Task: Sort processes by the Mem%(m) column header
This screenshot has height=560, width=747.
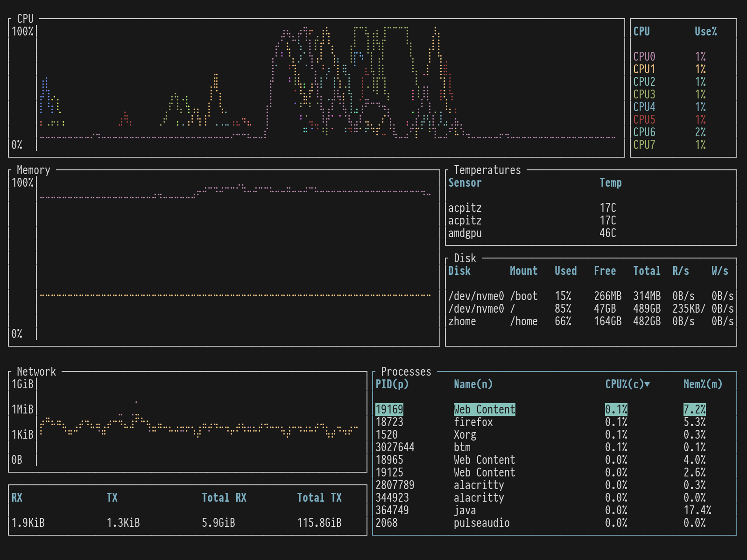Action: (703, 384)
